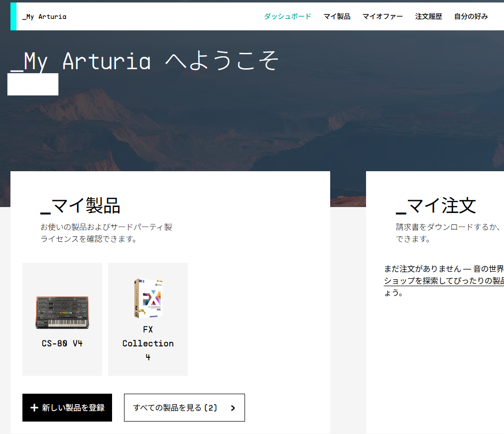Viewport: 504px width, 434px height.
Task: Click the 新しい製品を登録 button
Action: (67, 408)
